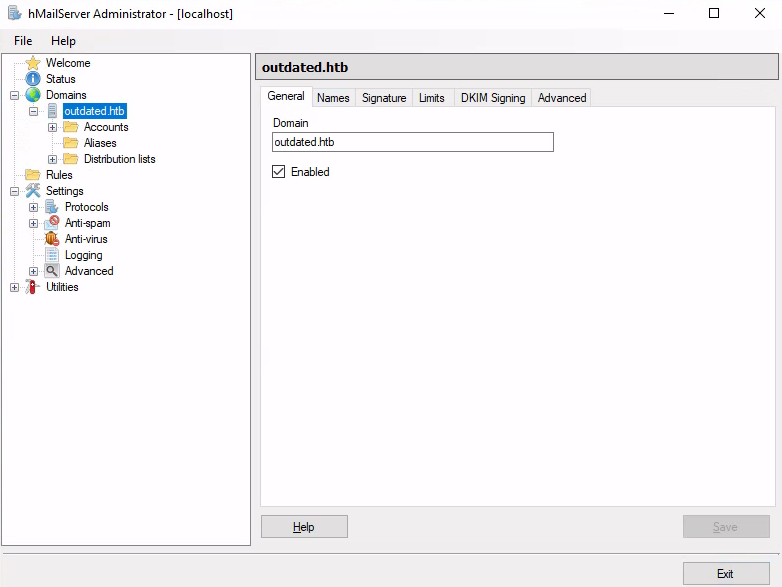Click the Logging document icon
782x587 pixels.
click(52, 255)
